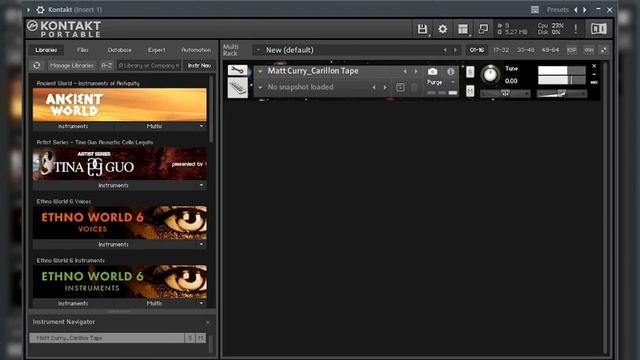This screenshot has height=360, width=640.
Task: Go to the previous snapshot
Action: tap(374, 87)
